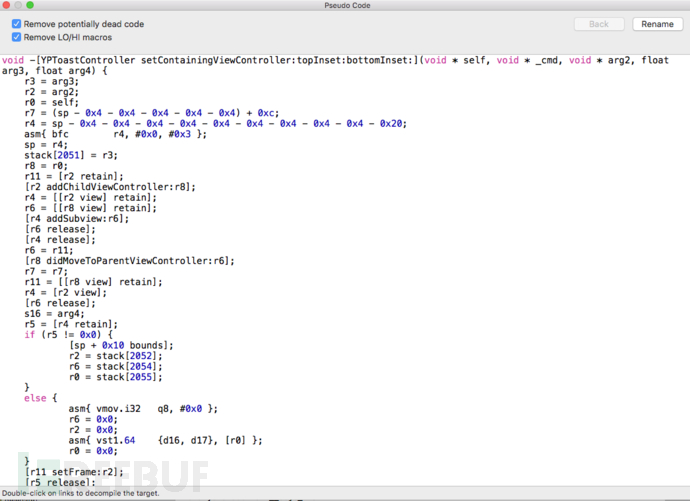Click the Rename button

[x=657, y=24]
